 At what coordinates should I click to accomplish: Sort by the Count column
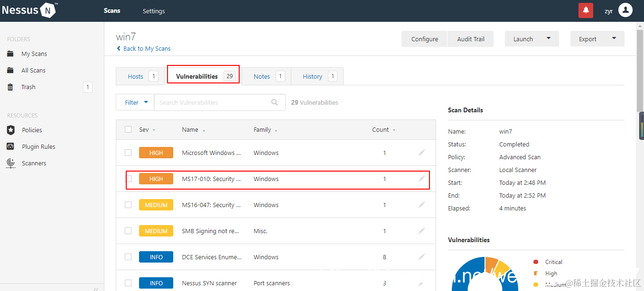click(383, 129)
